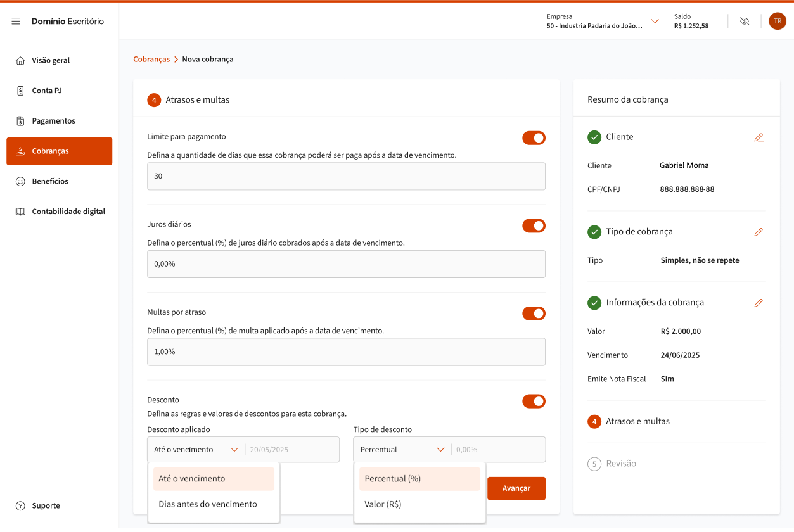The width and height of the screenshot is (794, 532).
Task: Disable the Limite para pagamento toggle
Action: (534, 138)
